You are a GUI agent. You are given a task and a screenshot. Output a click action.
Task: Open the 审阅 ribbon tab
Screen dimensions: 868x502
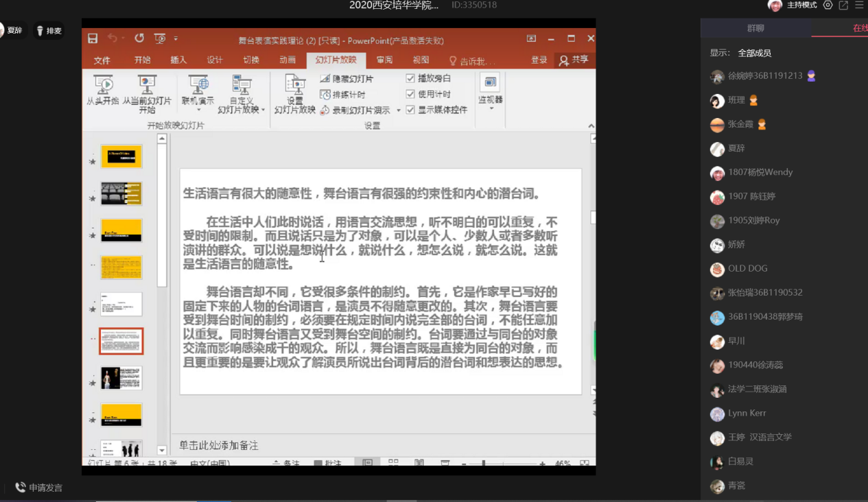tap(384, 60)
